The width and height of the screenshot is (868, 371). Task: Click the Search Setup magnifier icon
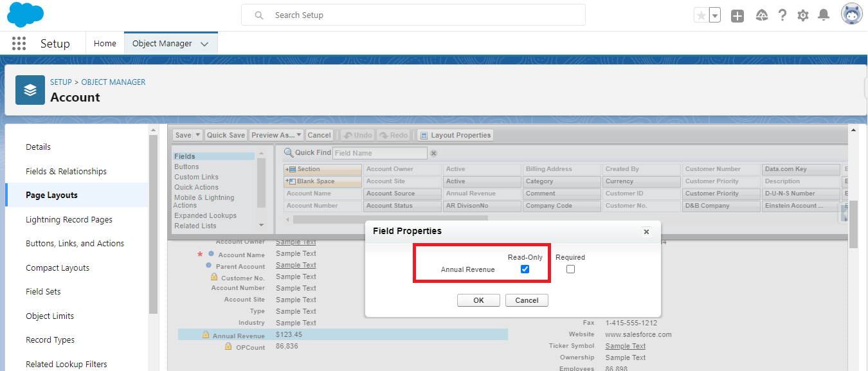tap(259, 15)
